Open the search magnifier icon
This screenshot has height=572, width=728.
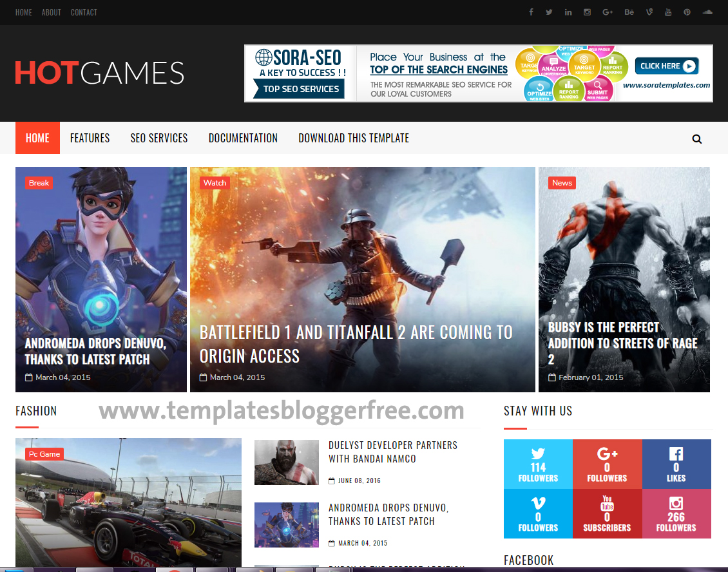(697, 139)
